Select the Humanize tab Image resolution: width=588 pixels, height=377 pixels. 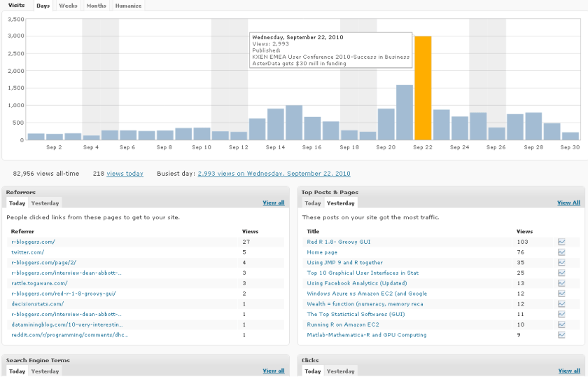[128, 6]
